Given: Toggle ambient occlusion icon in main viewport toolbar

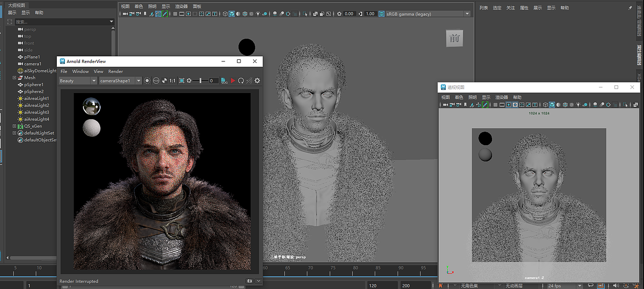Looking at the screenshot, I should pyautogui.click(x=275, y=14).
